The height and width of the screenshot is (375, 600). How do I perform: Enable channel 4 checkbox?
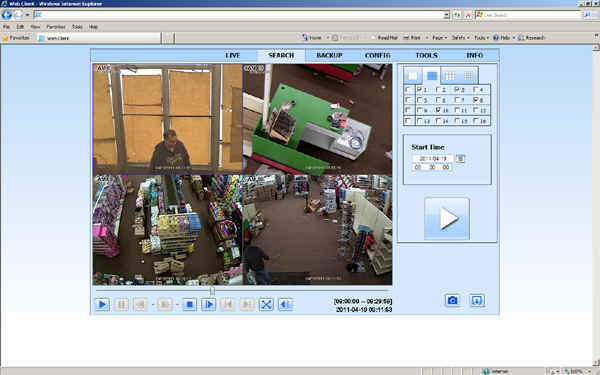(x=476, y=89)
